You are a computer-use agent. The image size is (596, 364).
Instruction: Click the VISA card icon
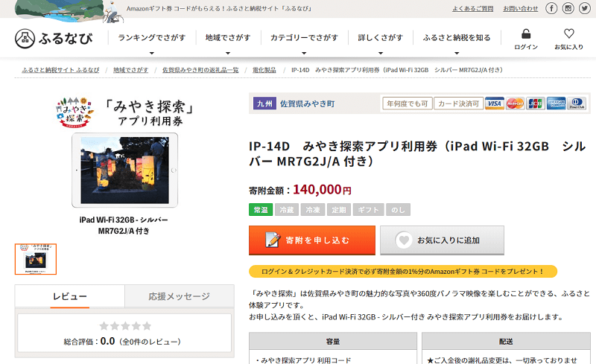pyautogui.click(x=494, y=103)
